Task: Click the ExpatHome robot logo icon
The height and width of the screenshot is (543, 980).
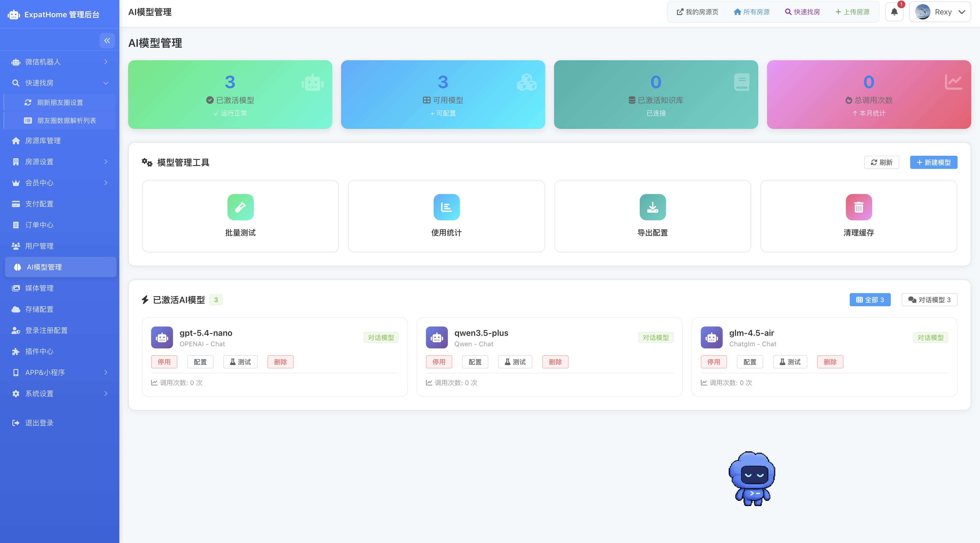Action: pyautogui.click(x=14, y=15)
